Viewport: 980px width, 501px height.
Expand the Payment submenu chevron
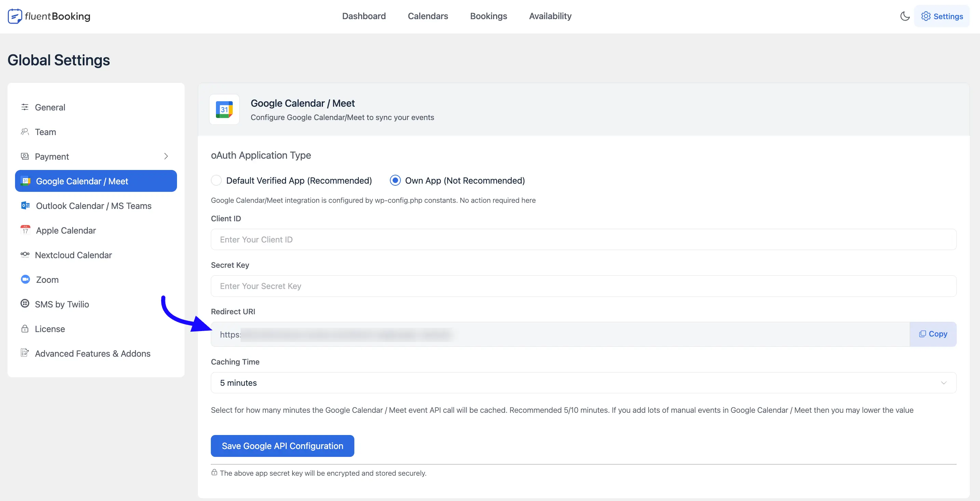(166, 156)
